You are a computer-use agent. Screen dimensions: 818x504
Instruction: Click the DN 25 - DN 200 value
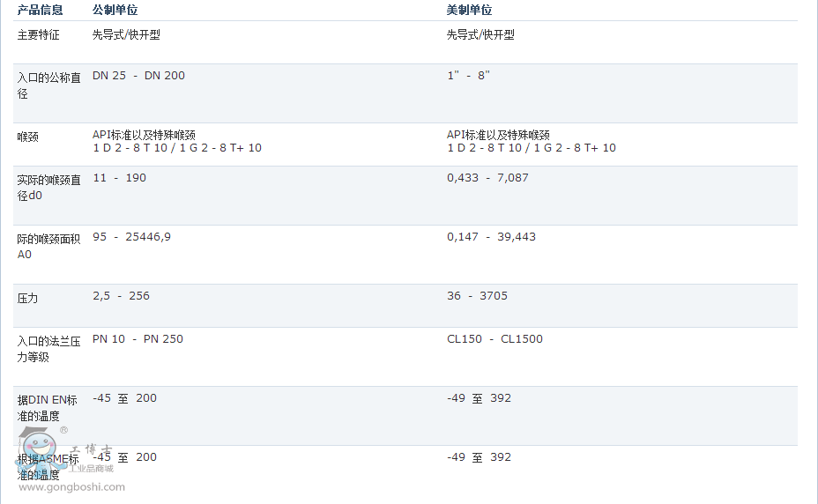coord(138,76)
